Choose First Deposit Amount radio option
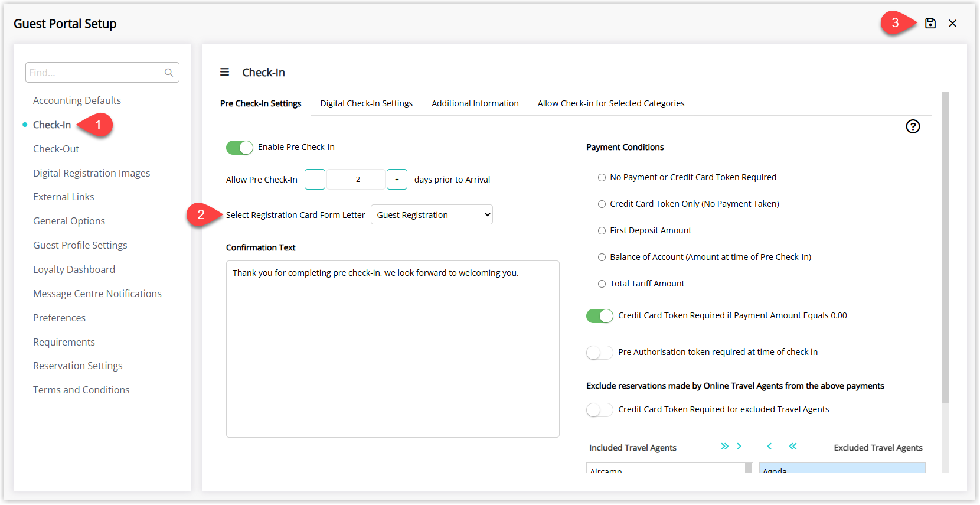 tap(602, 230)
